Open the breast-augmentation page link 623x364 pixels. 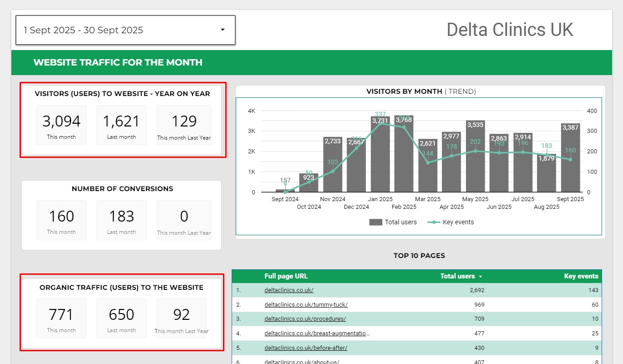317,334
